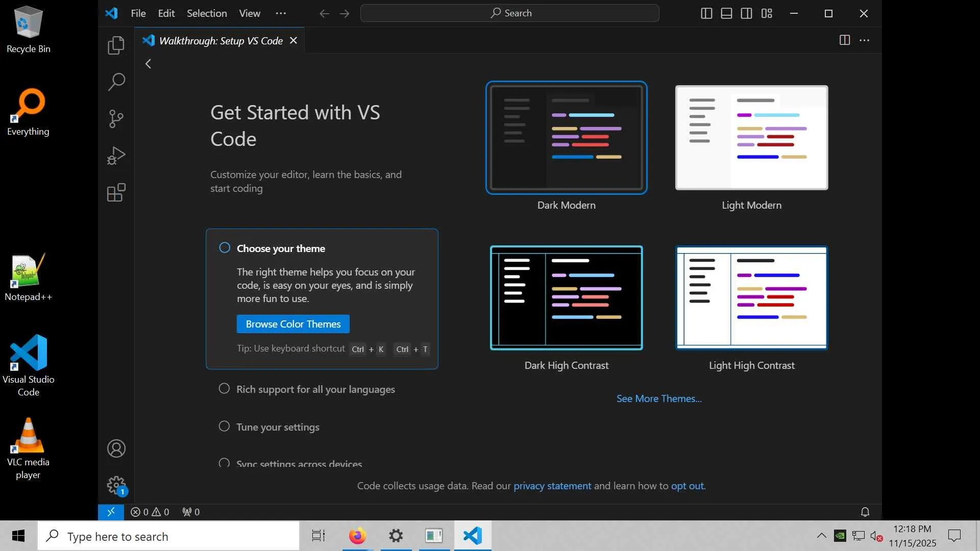The width and height of the screenshot is (980, 551).
Task: Open the Extensions view
Action: tap(116, 193)
